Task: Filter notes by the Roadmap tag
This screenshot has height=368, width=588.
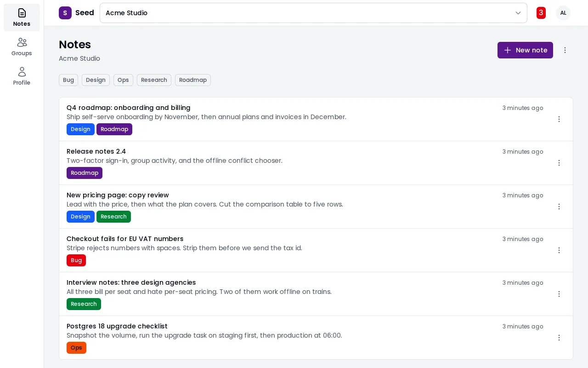Action: (193, 80)
